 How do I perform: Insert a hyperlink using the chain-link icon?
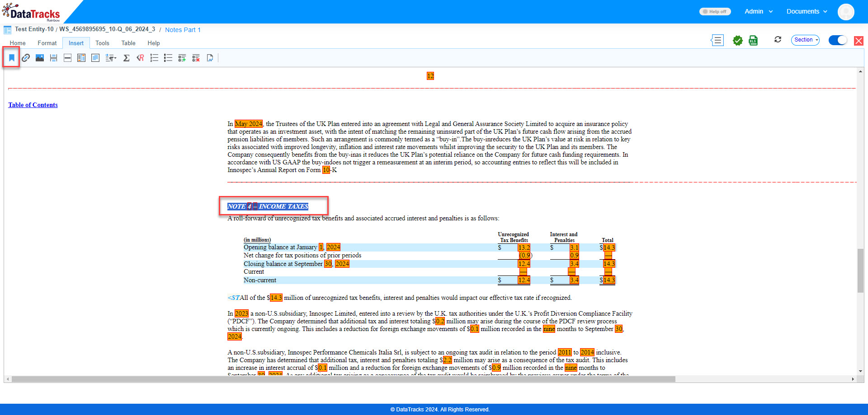coord(26,58)
